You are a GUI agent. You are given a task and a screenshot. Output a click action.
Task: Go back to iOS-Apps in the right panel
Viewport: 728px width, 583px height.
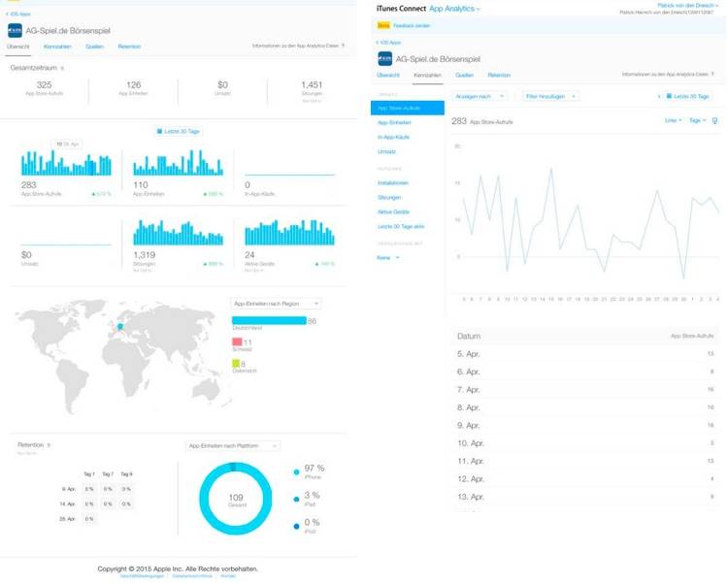point(387,43)
